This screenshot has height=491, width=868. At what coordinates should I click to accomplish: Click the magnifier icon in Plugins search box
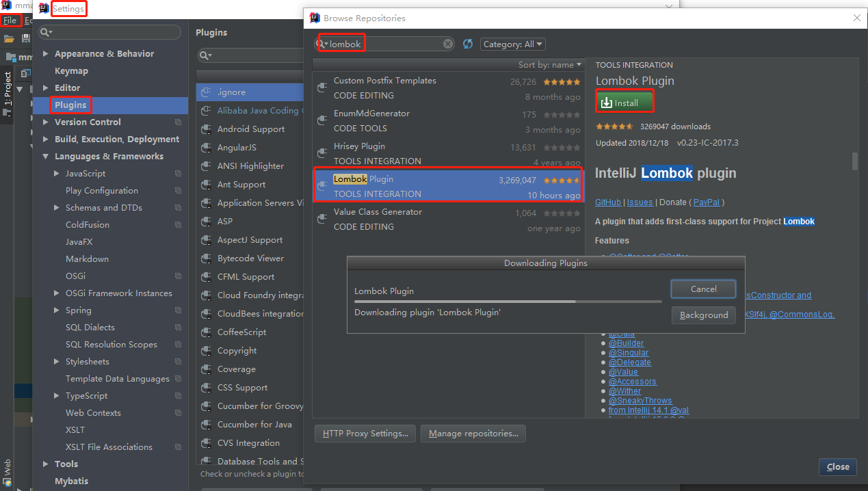pos(205,55)
